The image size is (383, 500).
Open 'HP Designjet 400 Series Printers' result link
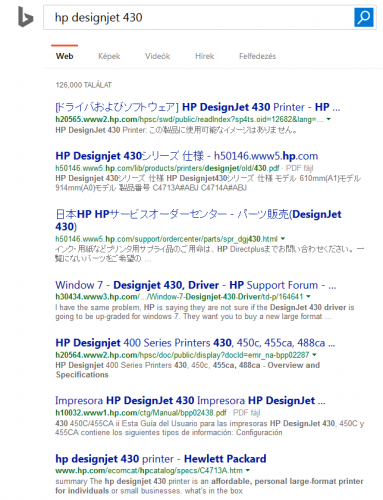point(195,343)
